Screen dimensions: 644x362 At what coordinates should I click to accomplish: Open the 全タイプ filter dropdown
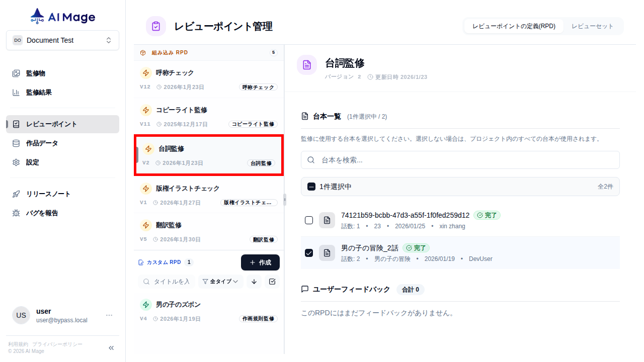pyautogui.click(x=220, y=282)
